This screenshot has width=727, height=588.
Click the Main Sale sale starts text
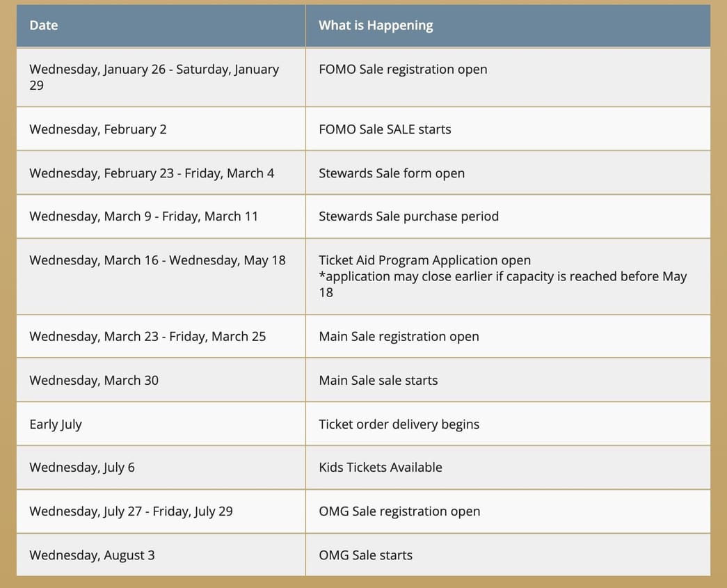(x=378, y=381)
